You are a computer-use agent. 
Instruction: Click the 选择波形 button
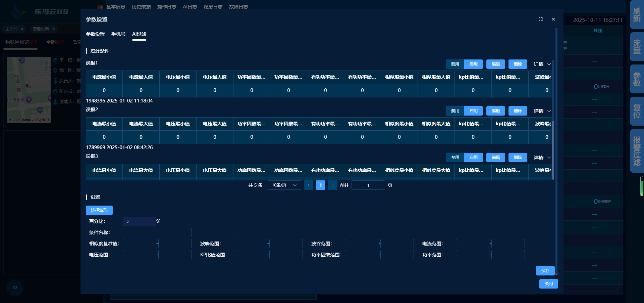point(99,210)
